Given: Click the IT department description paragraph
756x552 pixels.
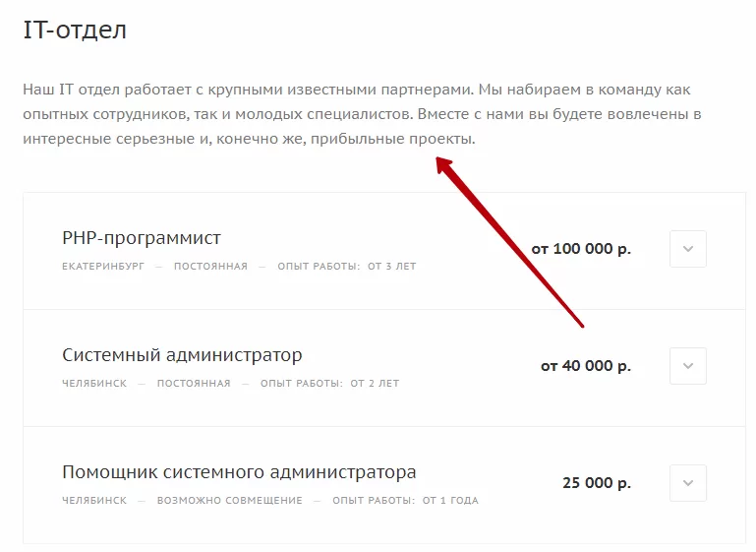Looking at the screenshot, I should 362,114.
